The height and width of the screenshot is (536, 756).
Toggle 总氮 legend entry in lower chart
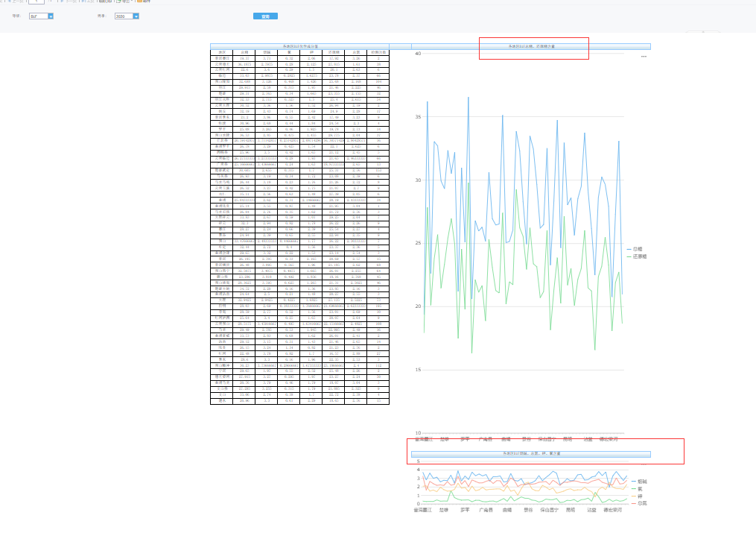(639, 503)
